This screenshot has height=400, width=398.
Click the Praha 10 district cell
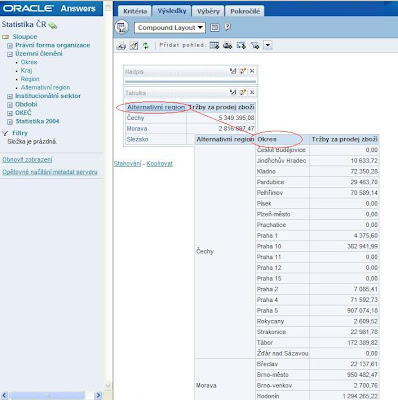tap(282, 246)
